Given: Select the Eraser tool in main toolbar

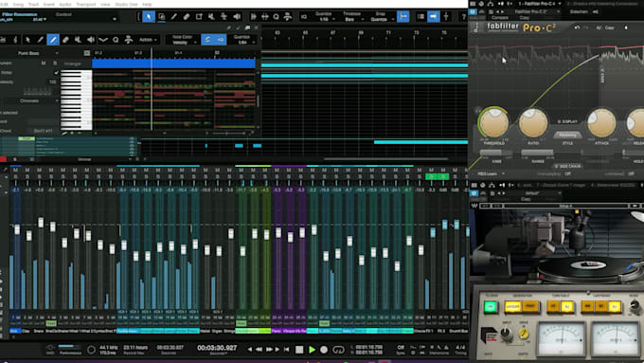Looking at the screenshot, I should 187,17.
